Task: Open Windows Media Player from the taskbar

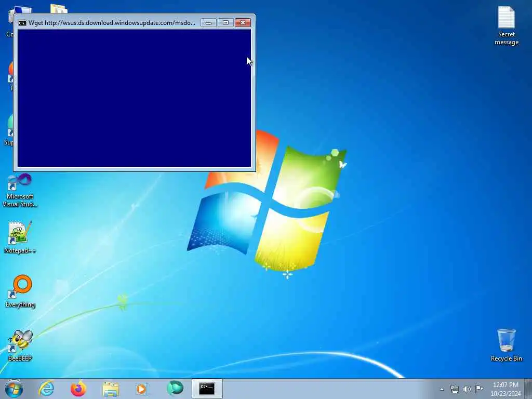Action: (x=142, y=389)
